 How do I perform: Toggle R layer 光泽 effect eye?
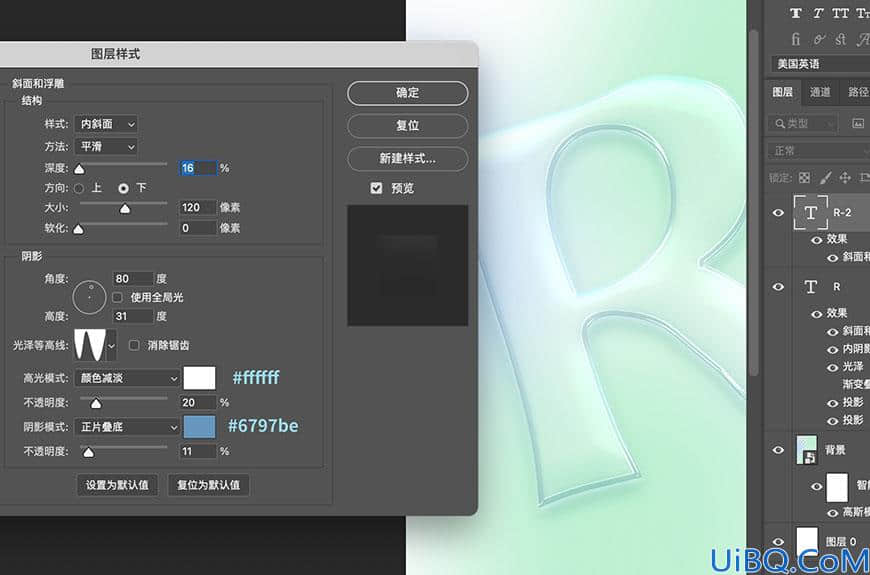[x=832, y=367]
